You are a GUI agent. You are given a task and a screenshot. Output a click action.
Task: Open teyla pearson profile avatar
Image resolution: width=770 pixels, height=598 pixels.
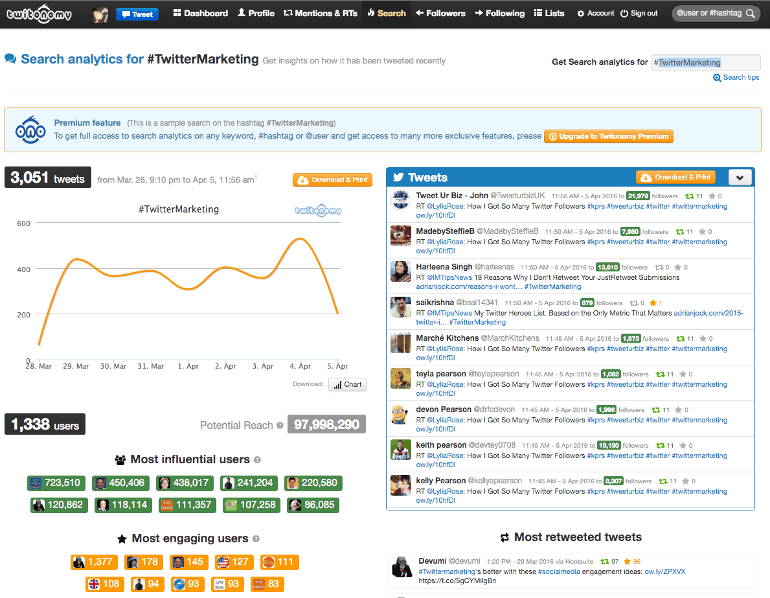400,379
